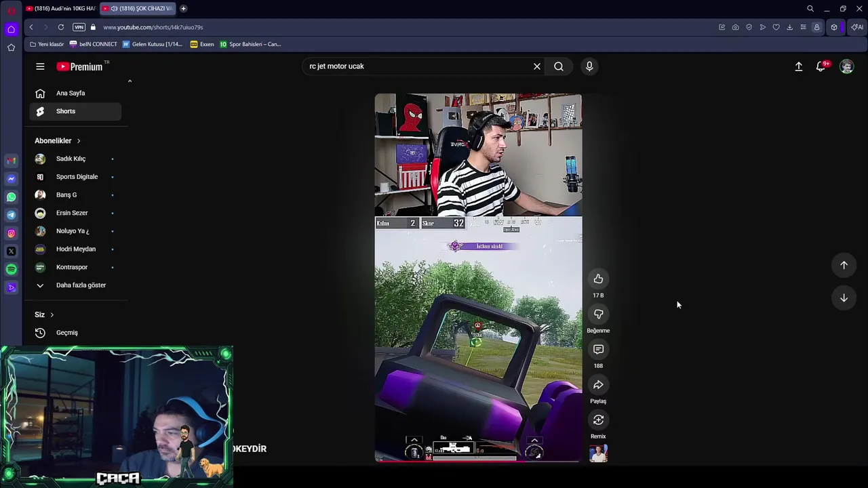The height and width of the screenshot is (488, 868).
Task: Open Sports Digitale channel
Action: 75,177
